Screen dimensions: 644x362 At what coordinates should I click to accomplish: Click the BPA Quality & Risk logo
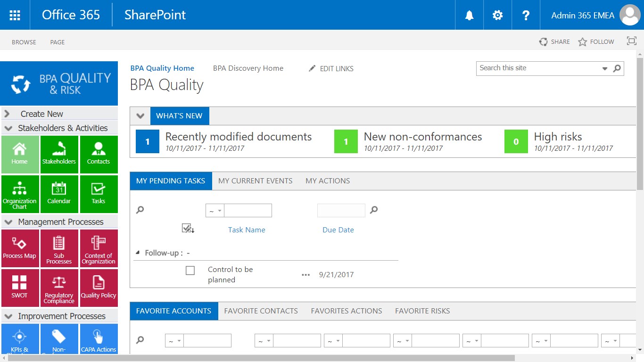59,83
